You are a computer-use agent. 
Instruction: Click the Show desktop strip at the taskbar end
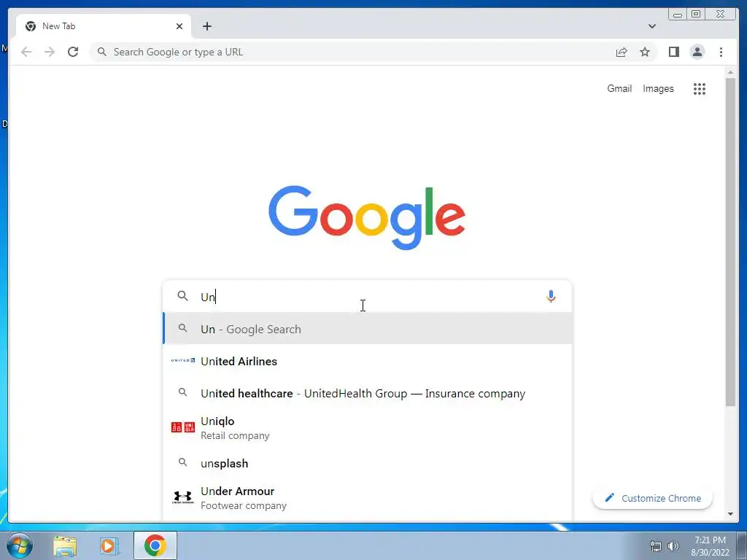tap(742, 545)
